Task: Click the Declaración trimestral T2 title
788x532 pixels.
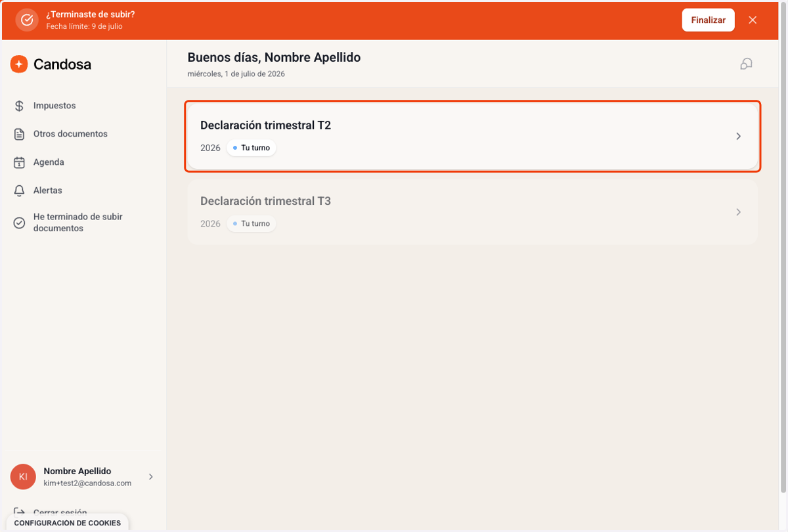Action: (265, 125)
